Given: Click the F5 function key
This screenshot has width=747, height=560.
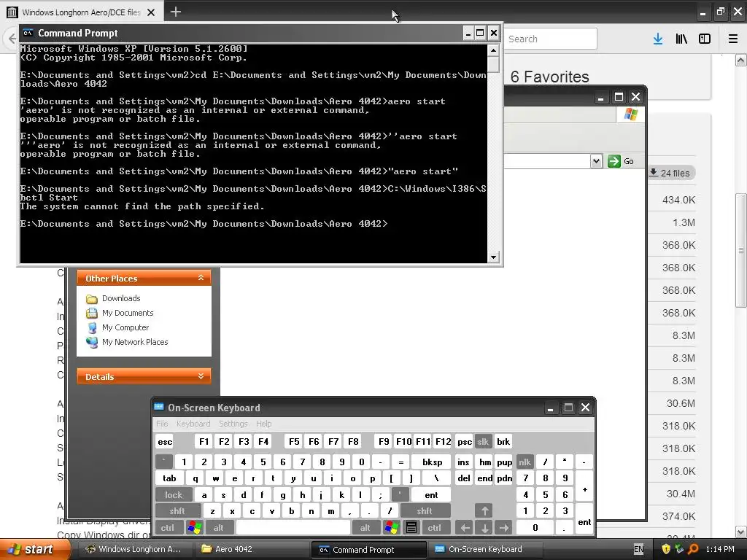Looking at the screenshot, I should [294, 442].
